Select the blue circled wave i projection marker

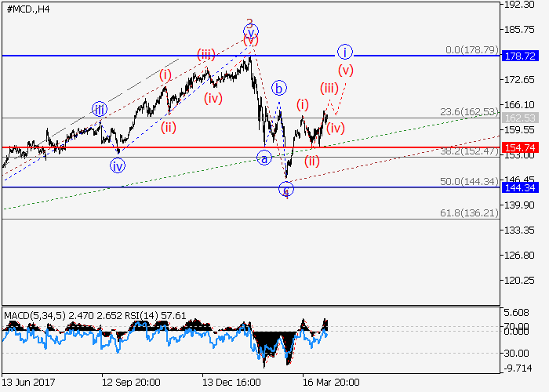[346, 53]
